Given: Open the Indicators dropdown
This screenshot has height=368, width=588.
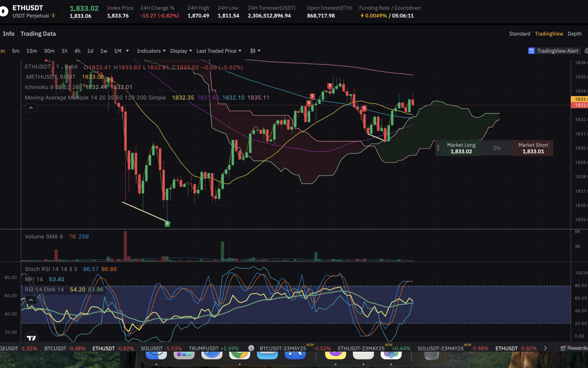Looking at the screenshot, I should click(x=151, y=51).
